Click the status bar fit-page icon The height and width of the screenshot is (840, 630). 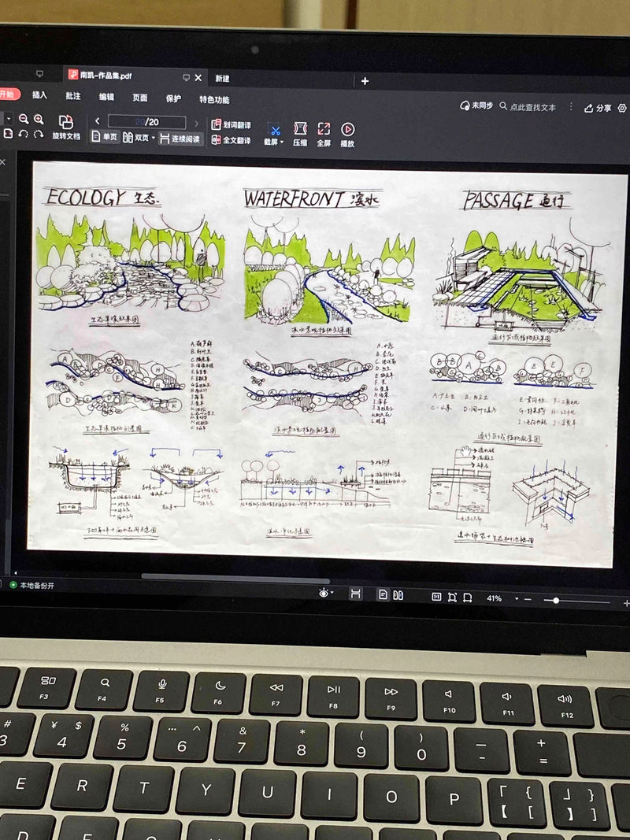[x=452, y=598]
